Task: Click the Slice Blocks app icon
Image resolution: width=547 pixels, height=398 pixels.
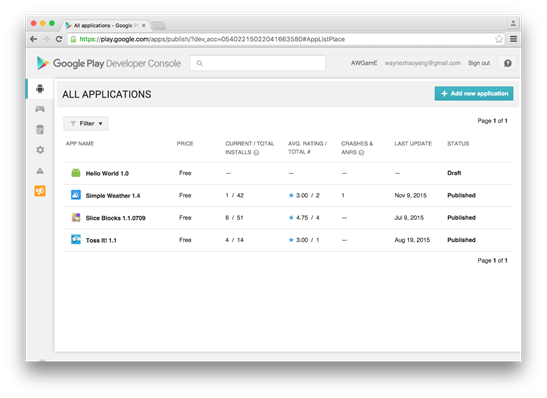Action: pyautogui.click(x=76, y=218)
